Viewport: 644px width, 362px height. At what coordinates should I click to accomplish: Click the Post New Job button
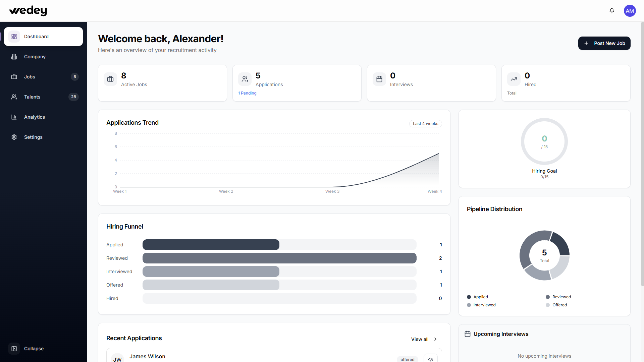[604, 43]
